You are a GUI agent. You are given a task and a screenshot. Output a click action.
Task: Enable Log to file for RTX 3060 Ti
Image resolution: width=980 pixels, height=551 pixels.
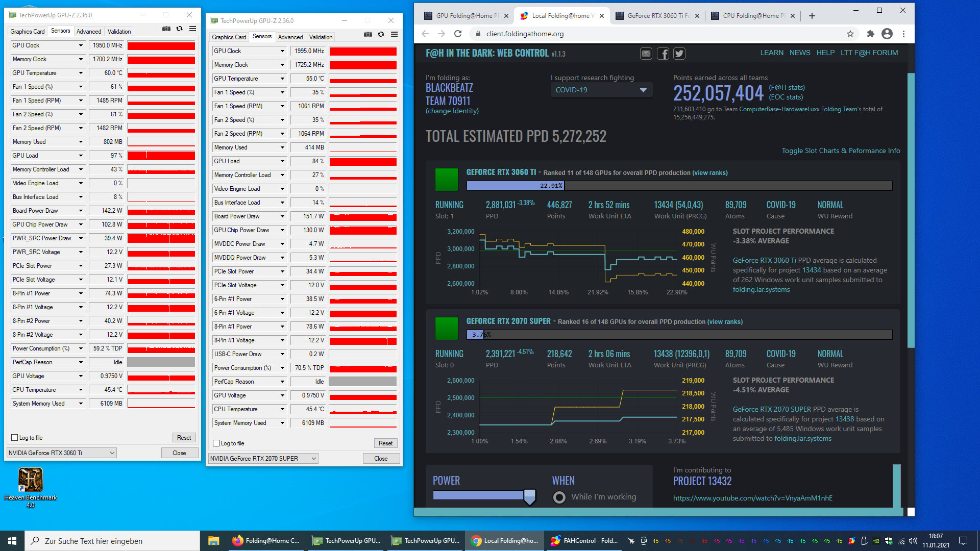tap(15, 438)
